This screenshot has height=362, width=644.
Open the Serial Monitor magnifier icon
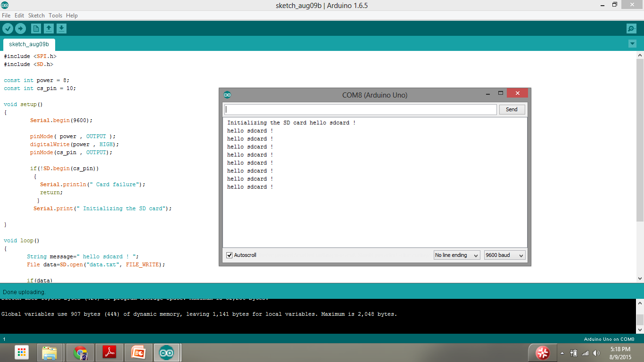(x=631, y=28)
